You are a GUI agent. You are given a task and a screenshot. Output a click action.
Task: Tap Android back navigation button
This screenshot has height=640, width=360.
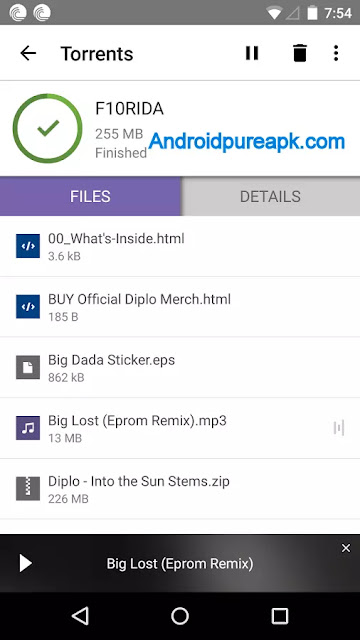(80, 616)
